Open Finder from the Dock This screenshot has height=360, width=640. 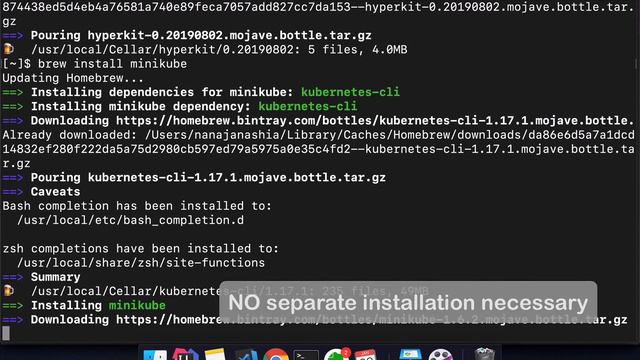pyautogui.click(x=155, y=355)
